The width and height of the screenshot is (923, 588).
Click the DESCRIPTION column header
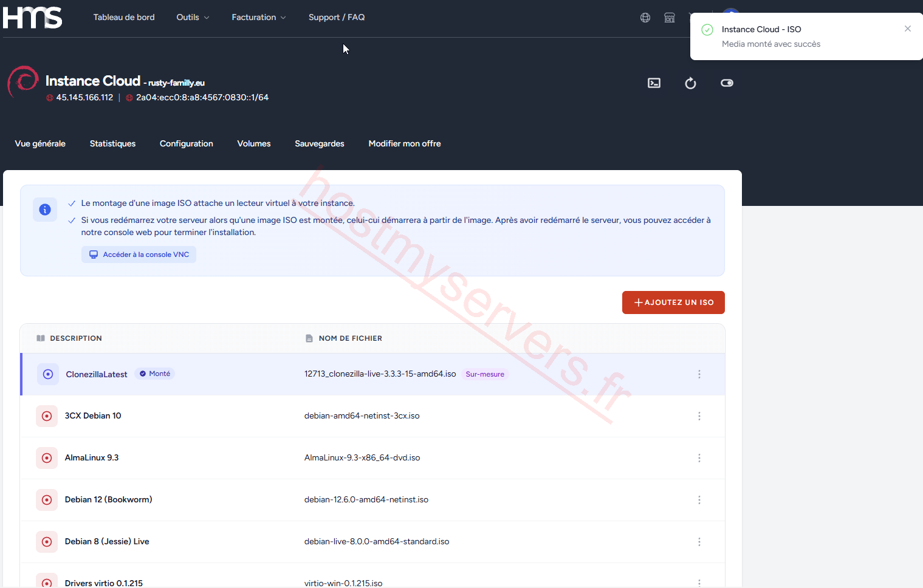click(76, 338)
